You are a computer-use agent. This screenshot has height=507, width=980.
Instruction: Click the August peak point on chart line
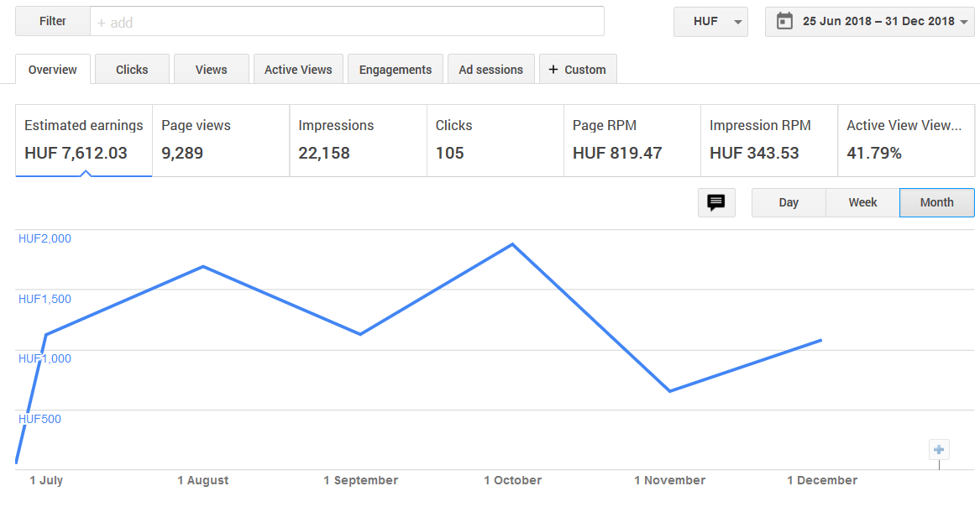click(203, 267)
